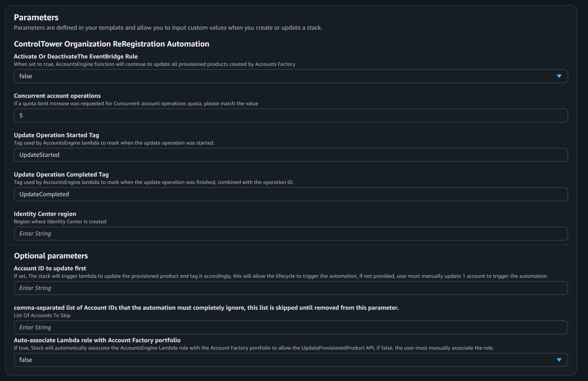The height and width of the screenshot is (381, 588).
Task: Focus the List Of Accounts To Skip field
Action: pos(291,327)
